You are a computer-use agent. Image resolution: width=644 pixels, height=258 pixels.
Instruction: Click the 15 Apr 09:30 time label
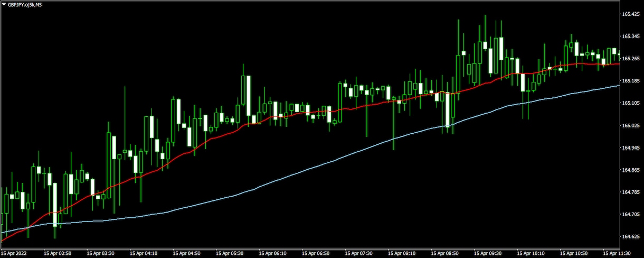pos(488,253)
